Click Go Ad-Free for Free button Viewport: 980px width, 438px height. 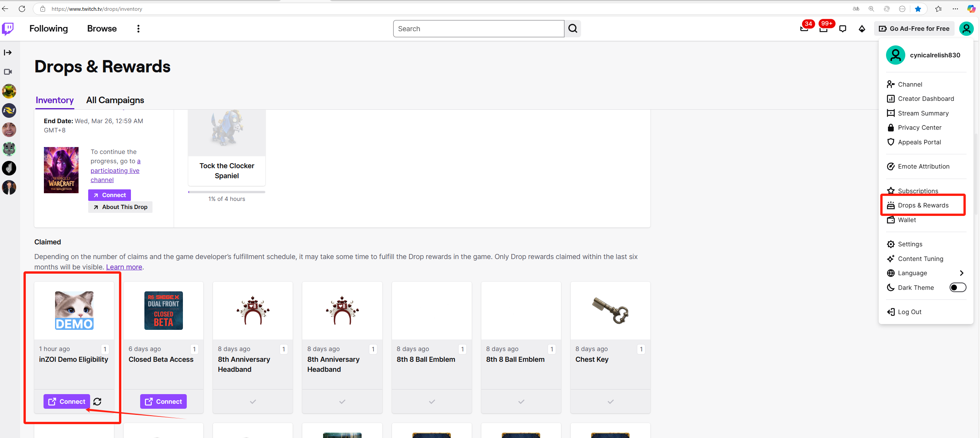(x=914, y=28)
